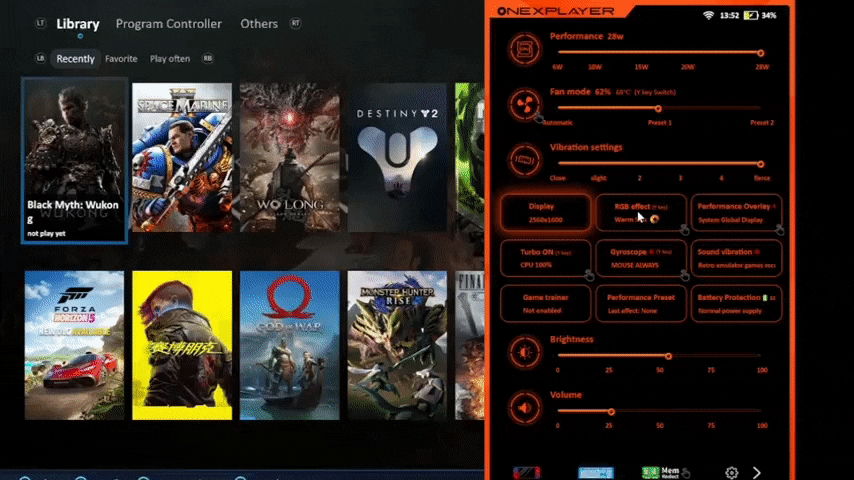Click the Volume speaker icon
The width and height of the screenshot is (854, 480).
click(x=524, y=408)
